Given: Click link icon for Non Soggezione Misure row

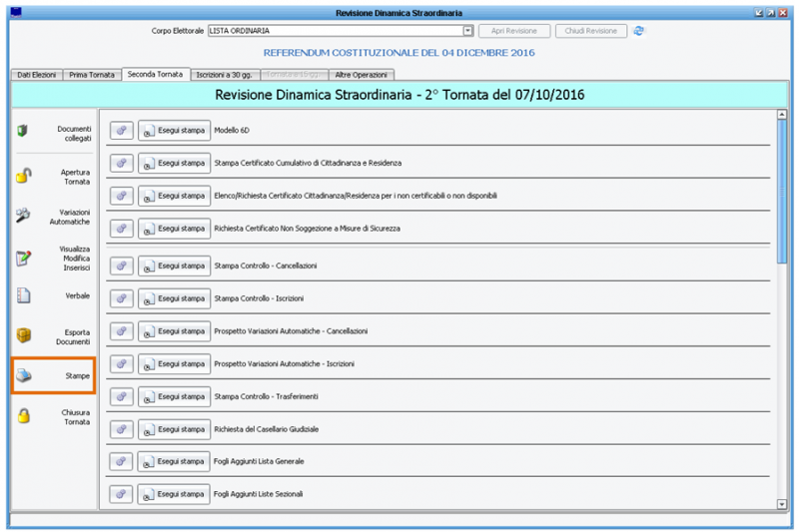Looking at the screenshot, I should coord(121,229).
